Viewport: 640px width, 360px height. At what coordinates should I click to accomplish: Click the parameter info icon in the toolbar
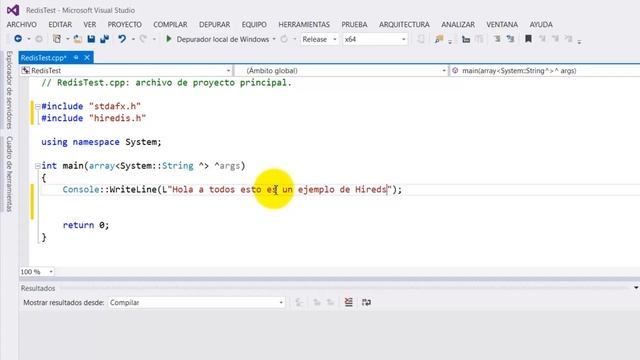[479, 39]
